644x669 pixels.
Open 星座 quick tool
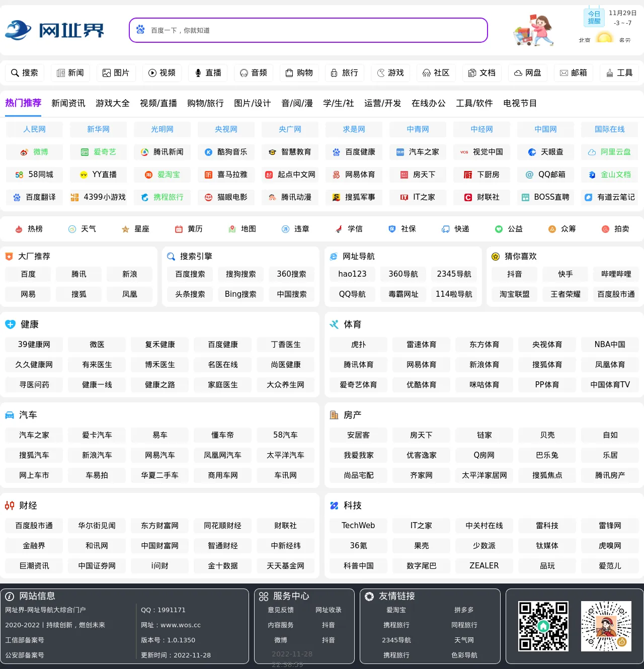point(135,229)
